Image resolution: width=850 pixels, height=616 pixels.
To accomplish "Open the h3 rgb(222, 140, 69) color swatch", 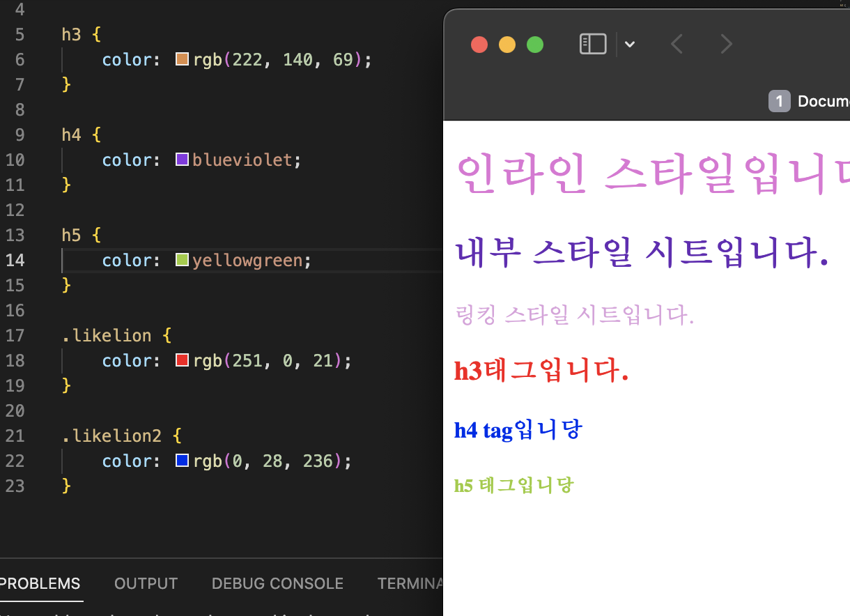I will [183, 60].
